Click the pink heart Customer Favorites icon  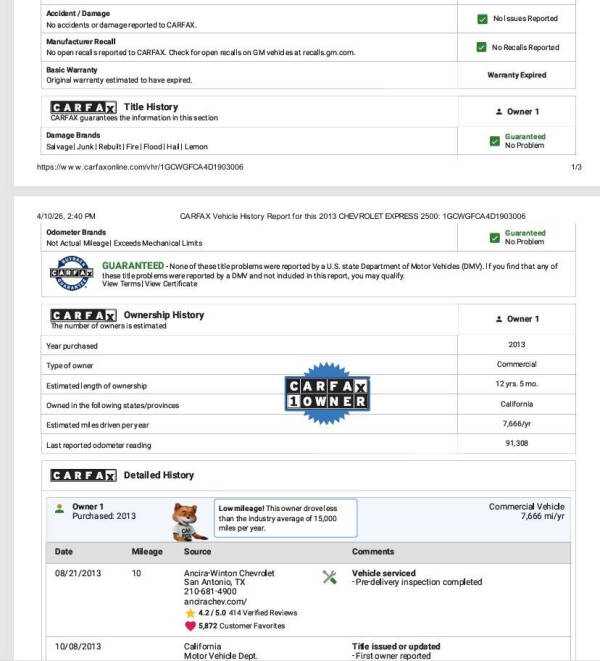(x=190, y=626)
